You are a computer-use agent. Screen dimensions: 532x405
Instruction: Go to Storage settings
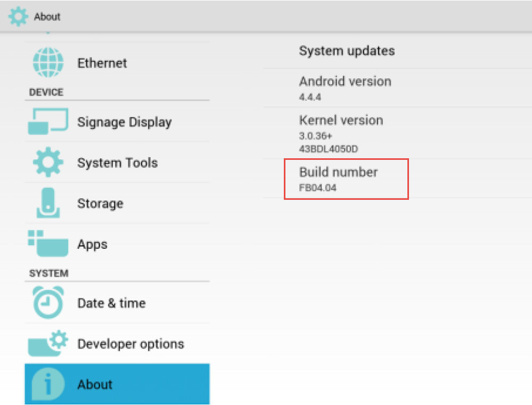117,203
